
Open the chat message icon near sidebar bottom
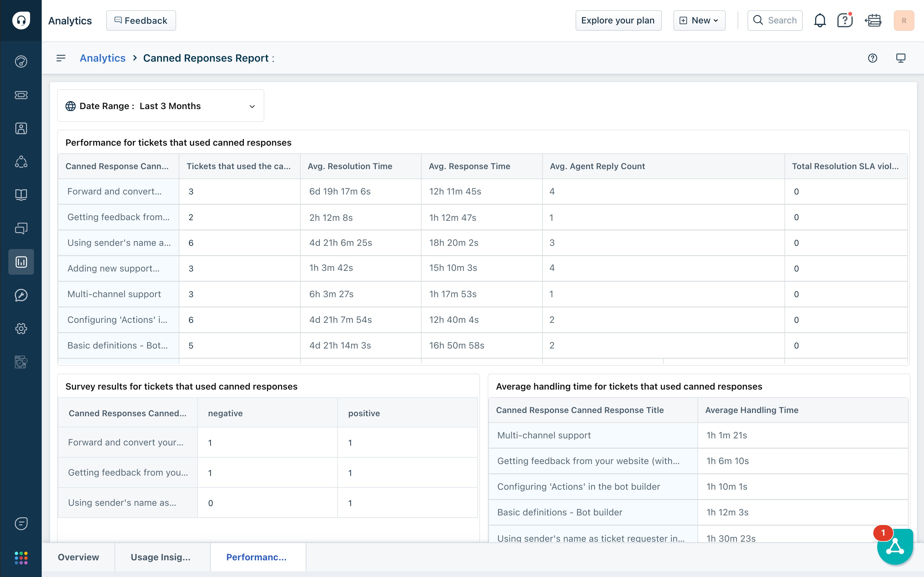point(21,524)
